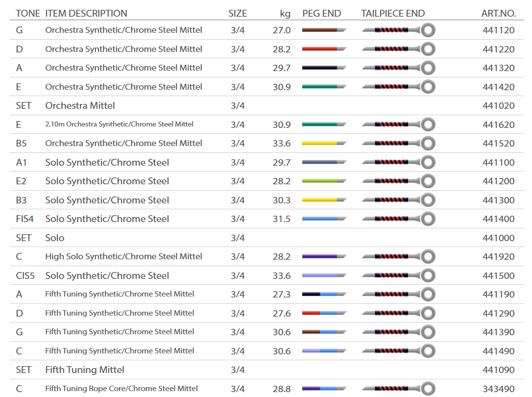Select the TAILPIECE END column header
Screen dimensions: 532x397
(x=393, y=14)
